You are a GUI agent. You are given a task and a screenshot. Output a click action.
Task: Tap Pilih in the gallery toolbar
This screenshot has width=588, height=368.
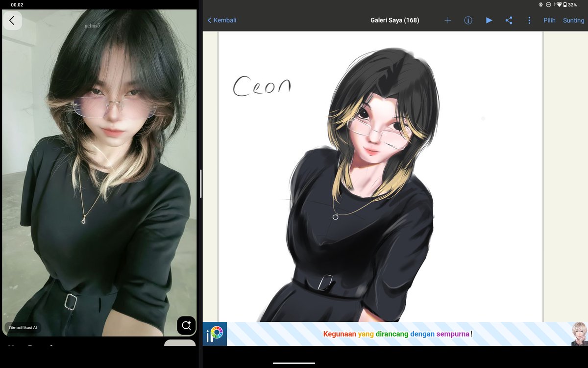click(x=549, y=20)
